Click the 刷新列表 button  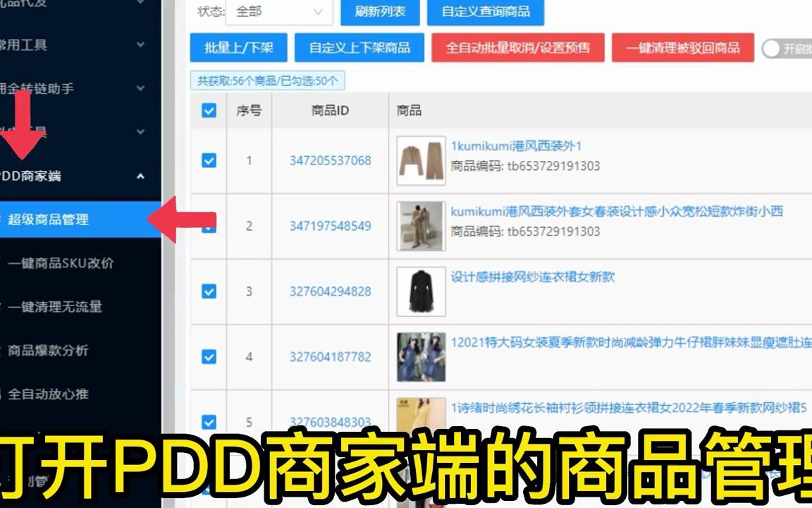click(x=379, y=12)
